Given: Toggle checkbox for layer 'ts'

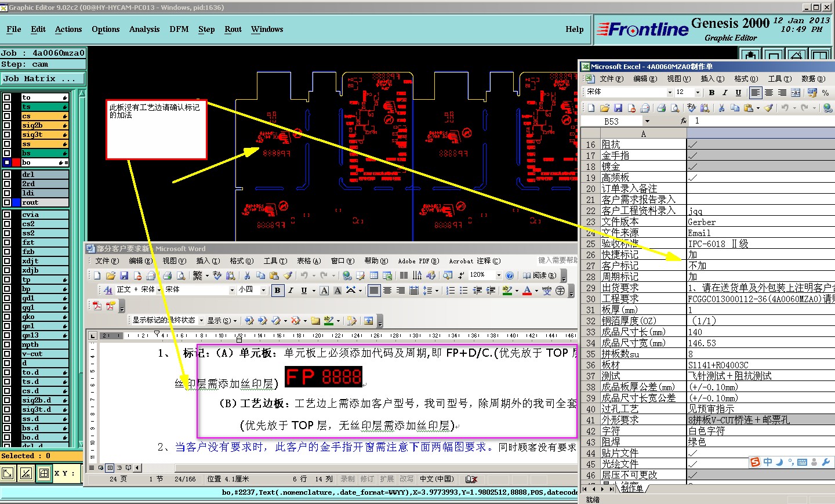Looking at the screenshot, I should [7, 107].
